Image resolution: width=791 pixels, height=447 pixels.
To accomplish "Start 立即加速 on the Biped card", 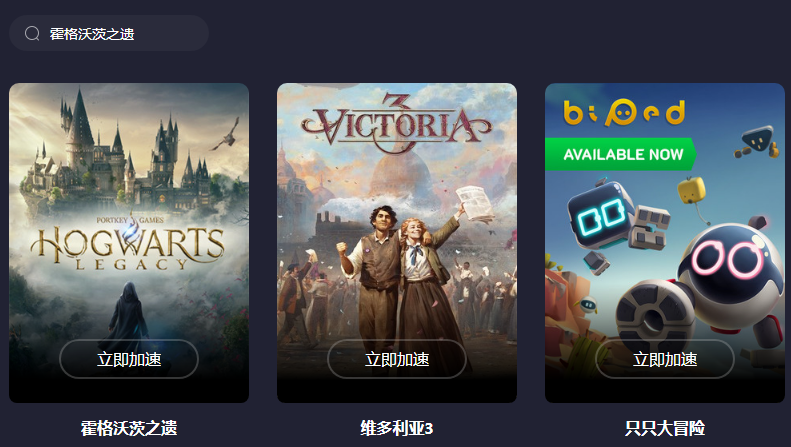I will tap(665, 359).
